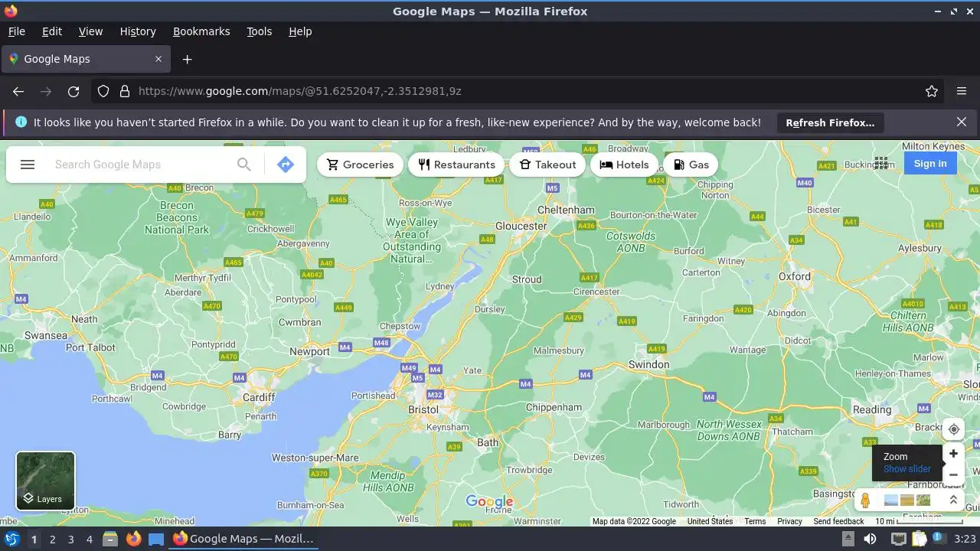Close the Google Maps tab
The height and width of the screenshot is (551, 980).
point(158,59)
